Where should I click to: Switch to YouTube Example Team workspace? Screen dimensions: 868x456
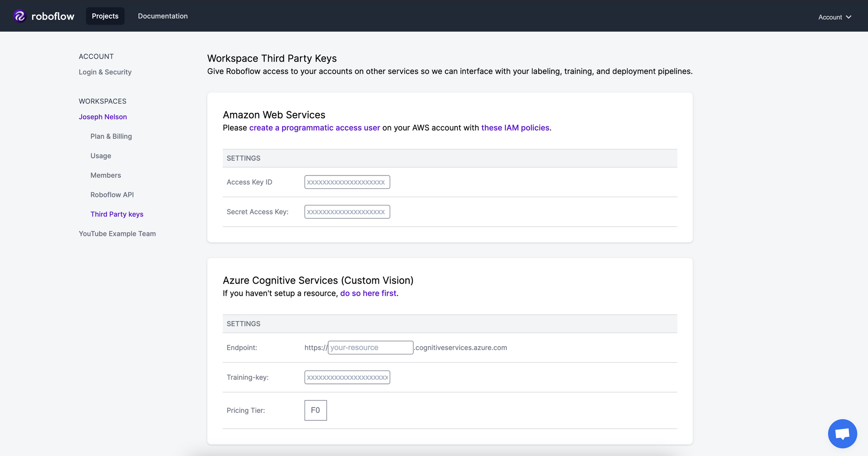117,233
